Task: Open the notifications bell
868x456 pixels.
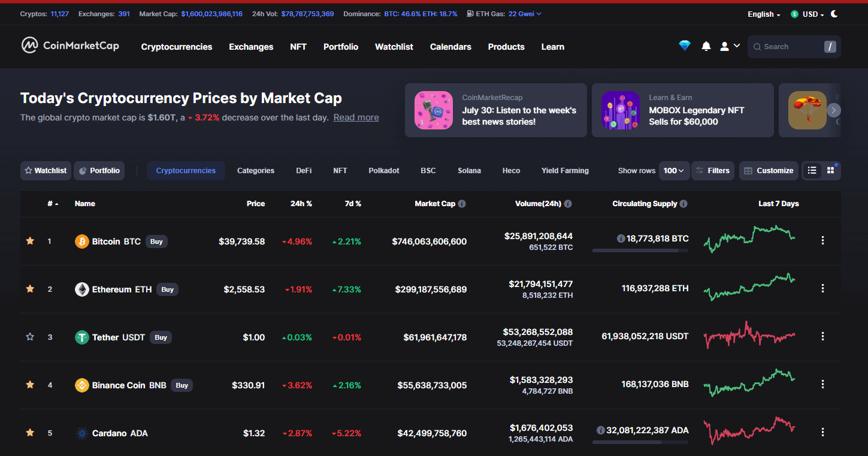Action: point(706,46)
